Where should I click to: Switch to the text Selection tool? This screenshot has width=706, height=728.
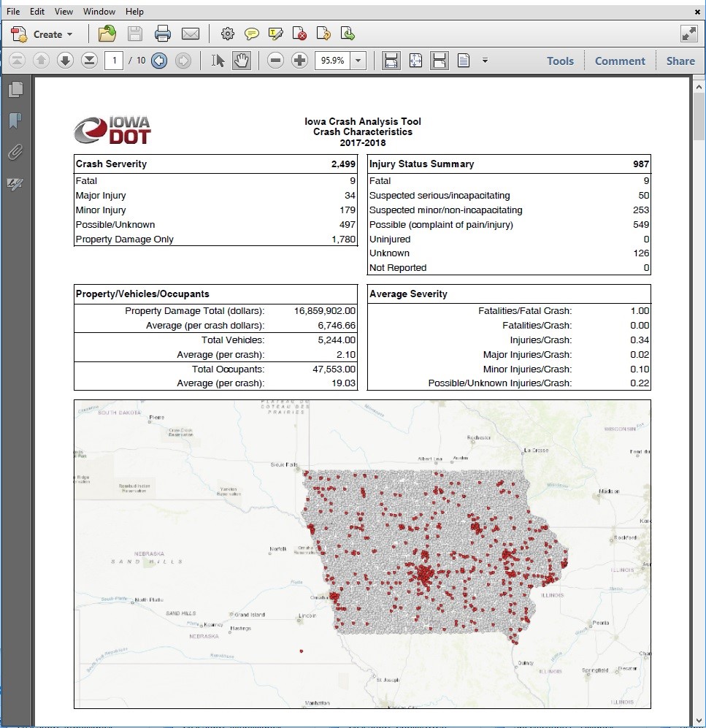(x=218, y=61)
